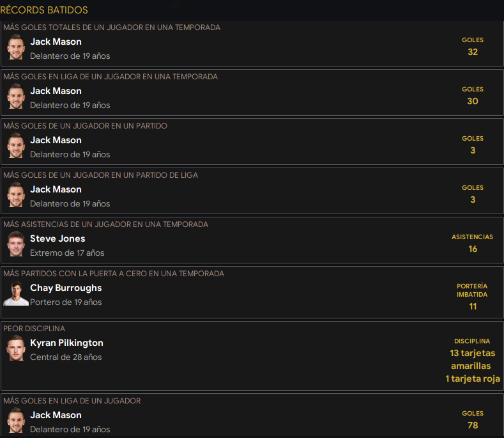504x438 pixels.
Task: Click Kyran Pilkington's face portrait
Action: pos(16,348)
